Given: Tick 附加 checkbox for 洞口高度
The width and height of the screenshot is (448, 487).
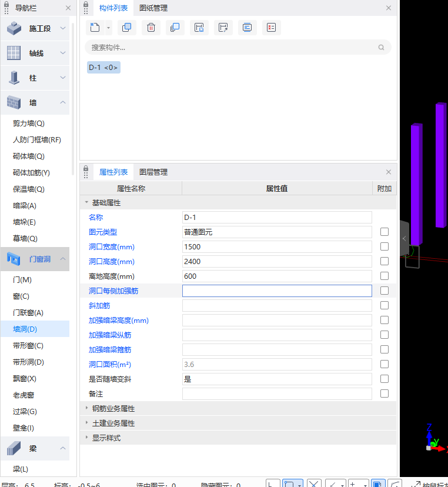Looking at the screenshot, I should 385,261.
